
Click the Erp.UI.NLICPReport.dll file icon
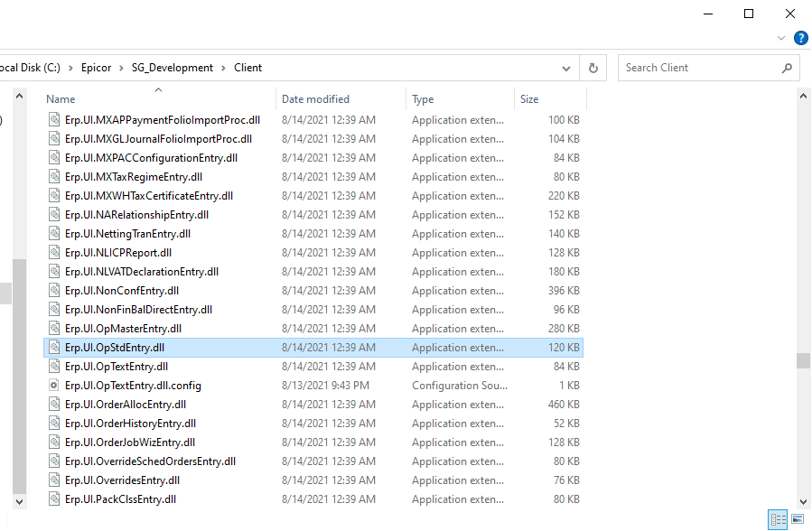pyautogui.click(x=54, y=253)
